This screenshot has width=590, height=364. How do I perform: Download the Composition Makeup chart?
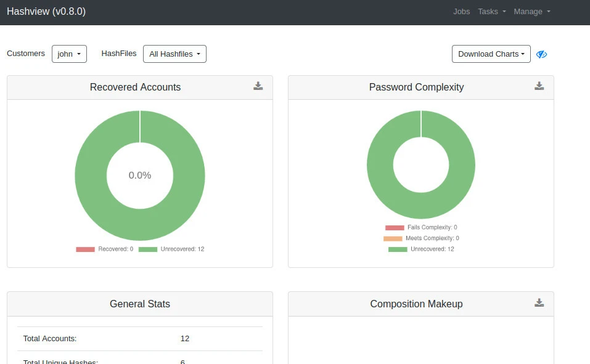pos(539,303)
